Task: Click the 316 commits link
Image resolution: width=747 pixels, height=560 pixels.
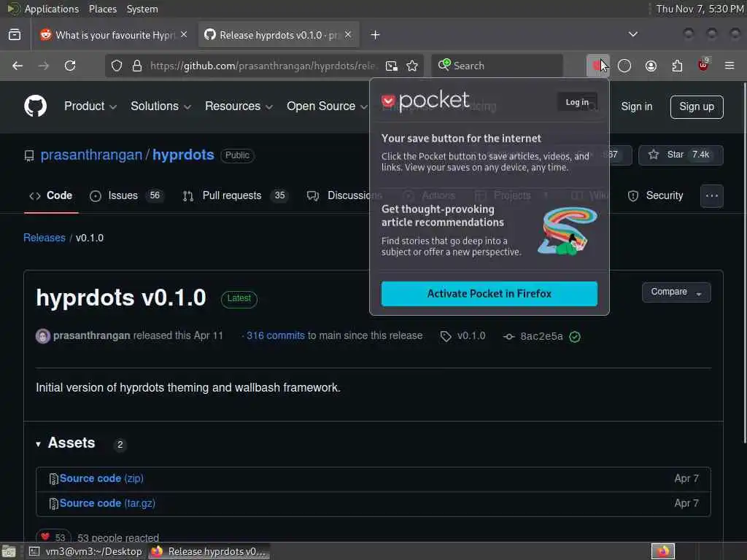Action: (275, 335)
